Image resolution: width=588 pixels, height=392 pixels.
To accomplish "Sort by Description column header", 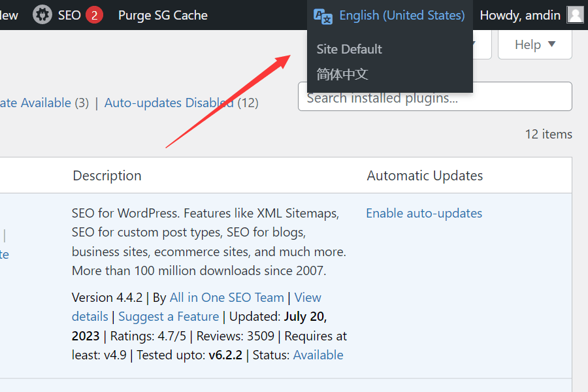I will point(107,175).
